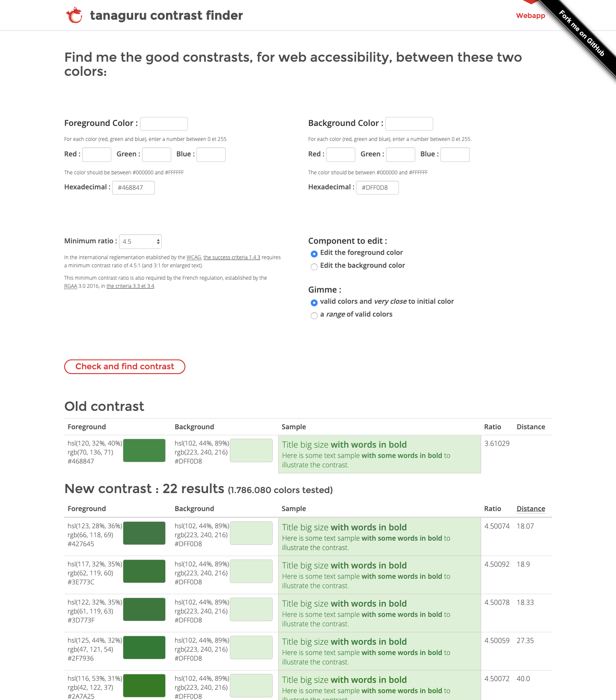Click the Background Color picker field
The height and width of the screenshot is (700, 616).
[409, 124]
